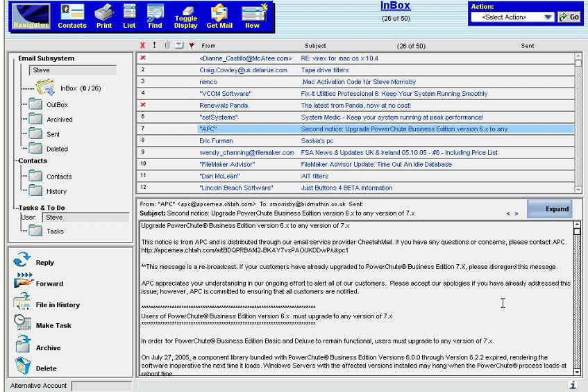Create a New message
This screenshot has height=392, width=588.
[x=253, y=17]
